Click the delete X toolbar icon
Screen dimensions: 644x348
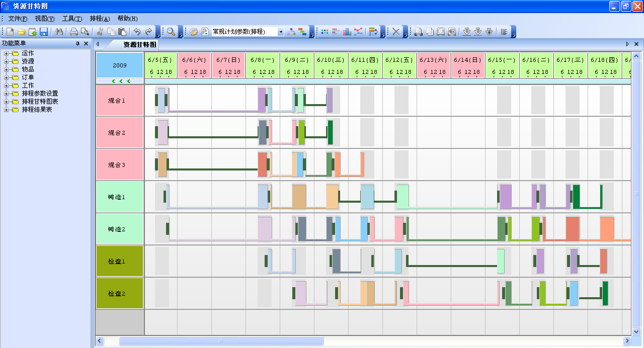click(x=396, y=32)
